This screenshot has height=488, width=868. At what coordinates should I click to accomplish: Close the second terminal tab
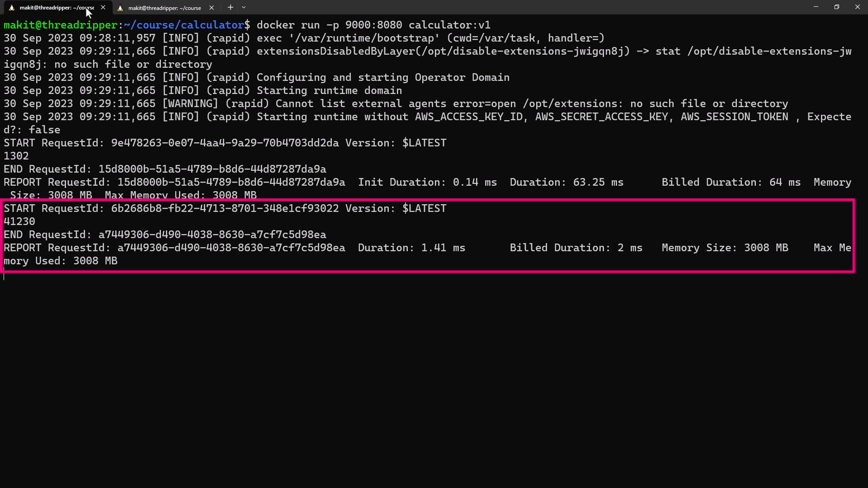pyautogui.click(x=211, y=8)
